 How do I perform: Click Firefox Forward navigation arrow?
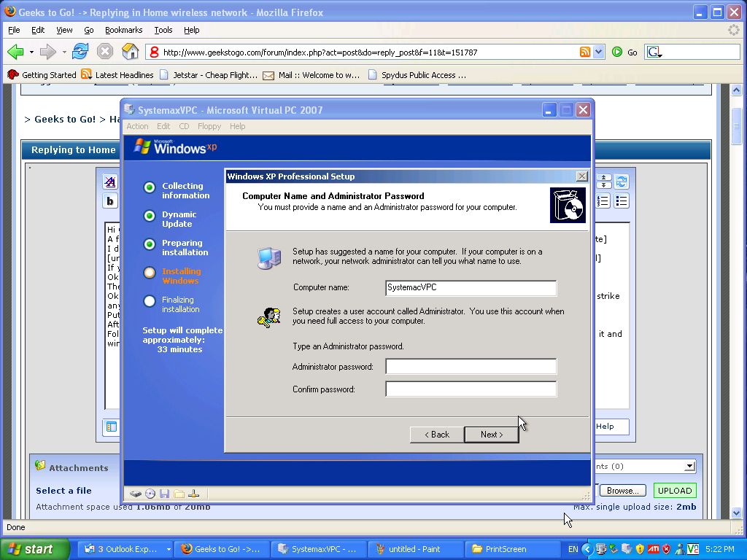click(47, 52)
